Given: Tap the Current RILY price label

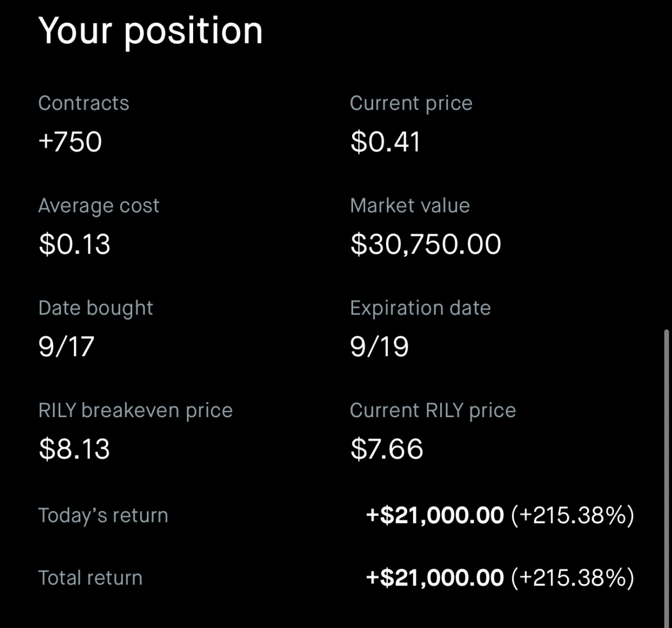Looking at the screenshot, I should [x=432, y=410].
